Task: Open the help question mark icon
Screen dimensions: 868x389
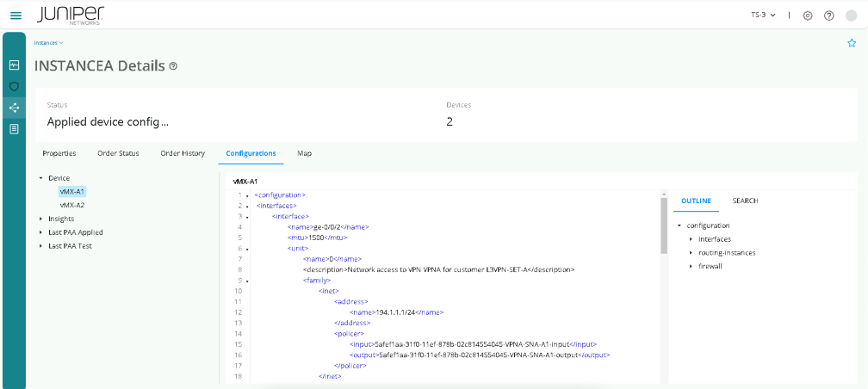Action: (x=828, y=15)
